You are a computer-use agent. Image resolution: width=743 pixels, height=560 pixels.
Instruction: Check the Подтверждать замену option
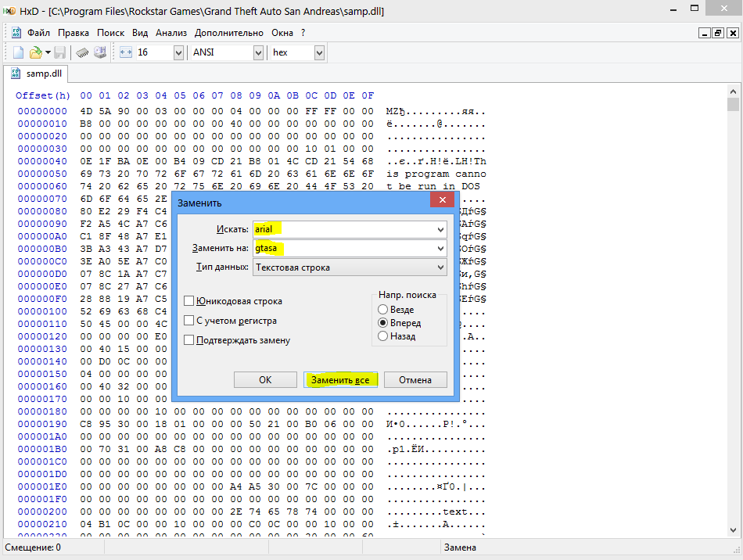tap(188, 340)
